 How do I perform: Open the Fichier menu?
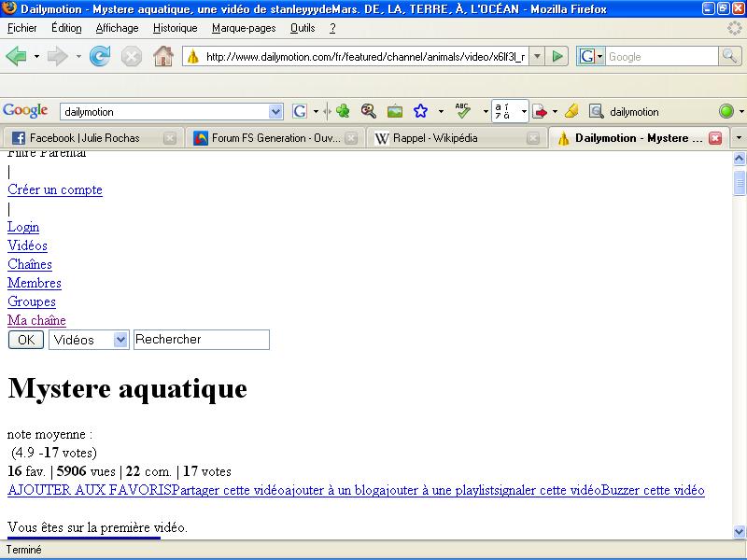[21, 28]
